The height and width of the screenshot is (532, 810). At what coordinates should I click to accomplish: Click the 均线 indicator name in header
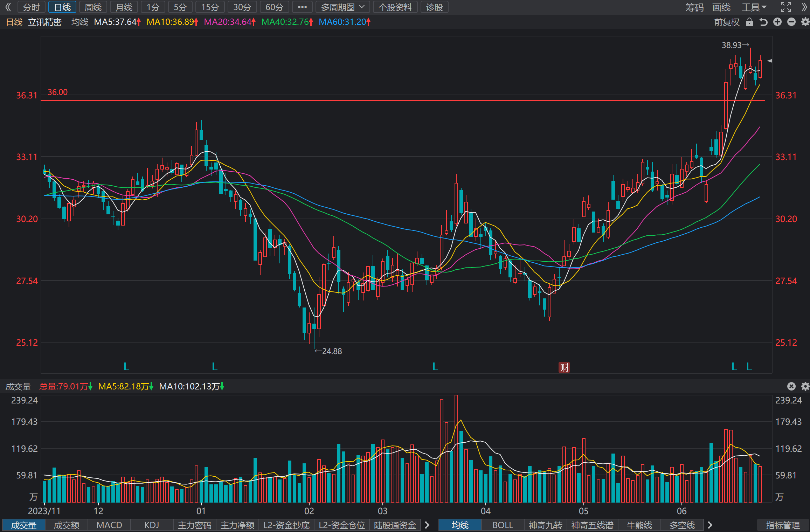[x=80, y=22]
